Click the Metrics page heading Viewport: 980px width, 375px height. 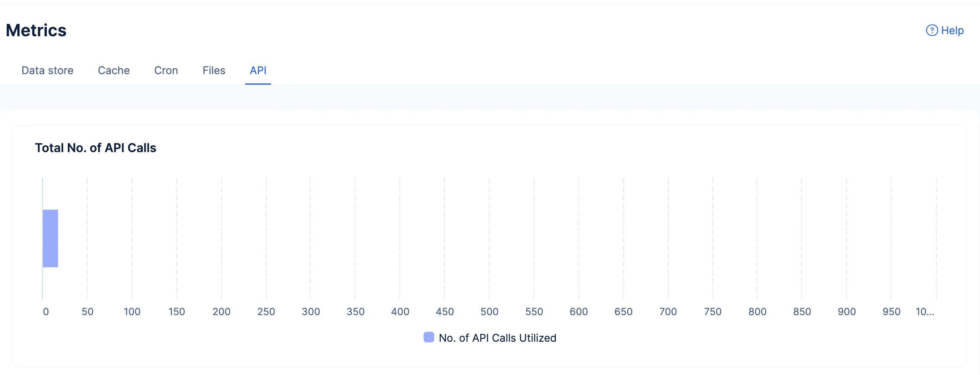click(x=36, y=30)
